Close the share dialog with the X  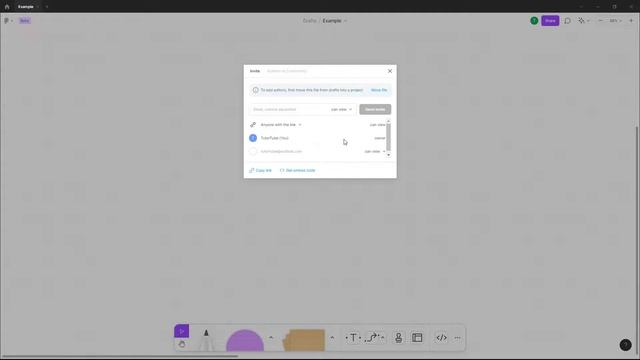pos(390,71)
